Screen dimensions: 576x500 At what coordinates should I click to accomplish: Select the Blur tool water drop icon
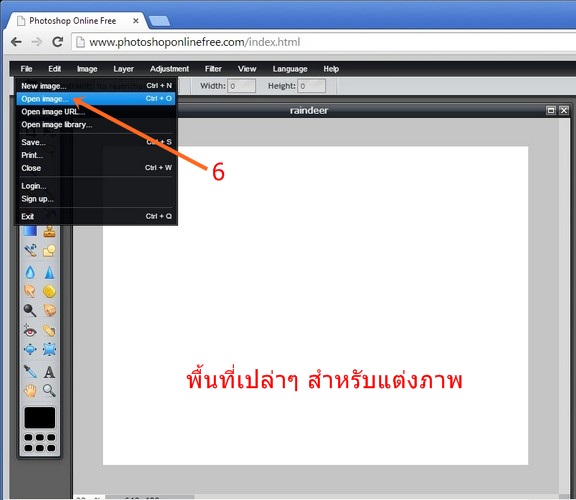(x=30, y=273)
